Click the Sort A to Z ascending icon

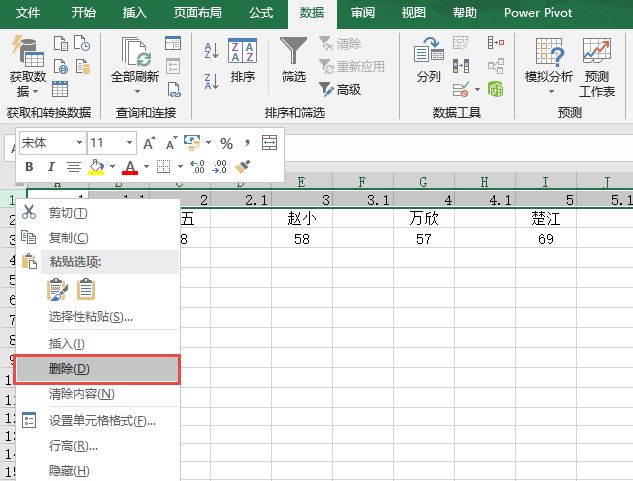[211, 50]
